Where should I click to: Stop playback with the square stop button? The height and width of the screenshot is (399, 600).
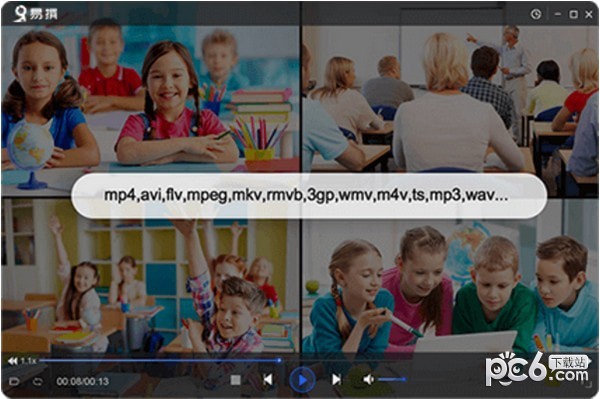point(236,380)
